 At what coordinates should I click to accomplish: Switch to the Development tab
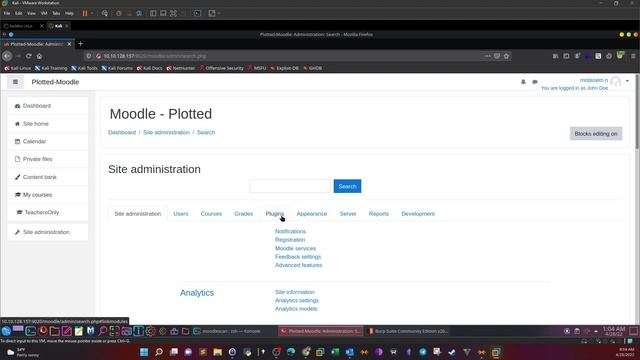tap(418, 213)
